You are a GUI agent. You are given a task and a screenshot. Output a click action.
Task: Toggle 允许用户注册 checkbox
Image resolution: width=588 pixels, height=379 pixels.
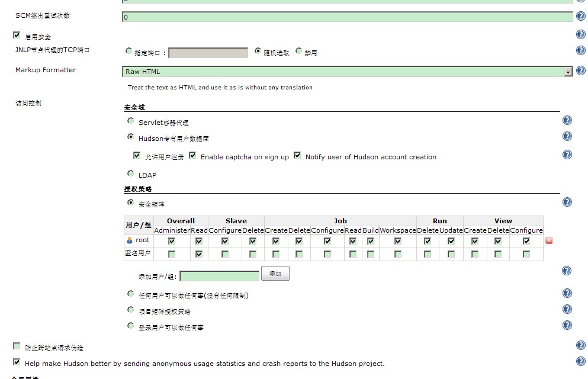coord(137,155)
